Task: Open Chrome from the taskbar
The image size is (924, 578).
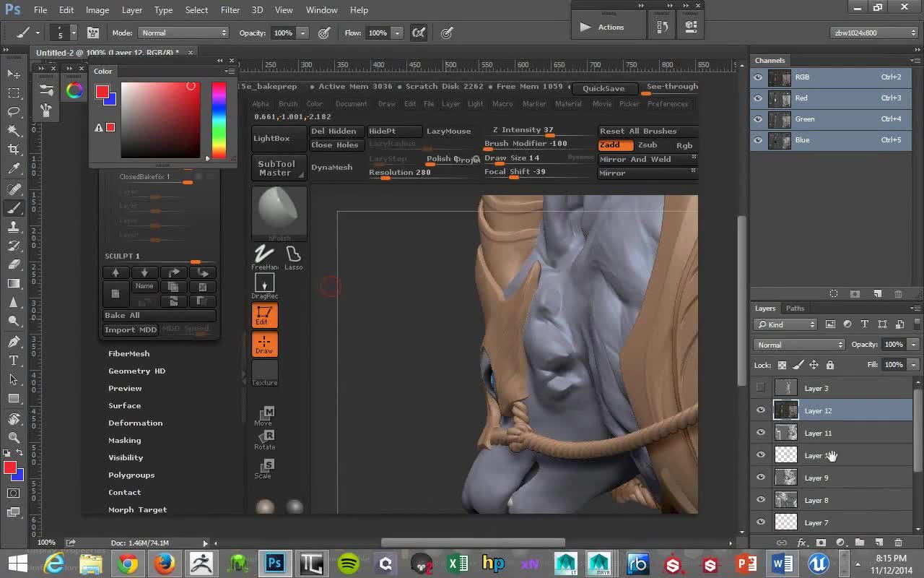Action: [x=128, y=564]
